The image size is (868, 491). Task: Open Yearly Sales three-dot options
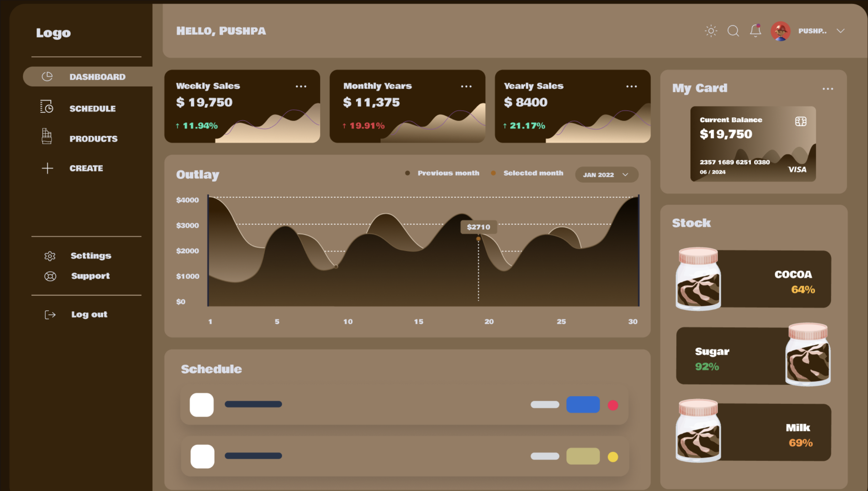631,87
